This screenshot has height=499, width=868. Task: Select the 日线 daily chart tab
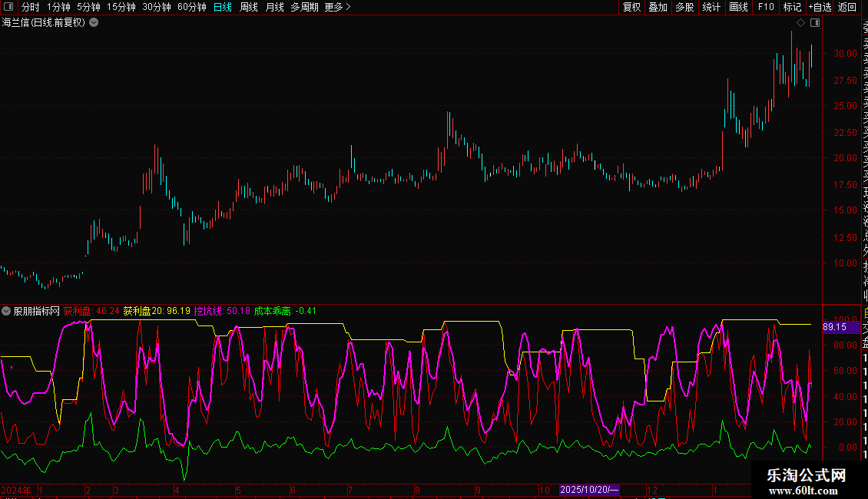pyautogui.click(x=223, y=7)
